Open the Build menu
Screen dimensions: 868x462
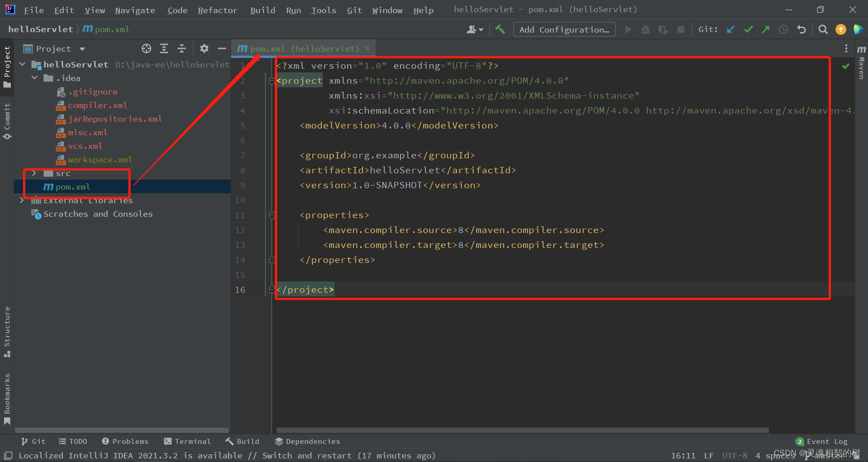pos(263,10)
